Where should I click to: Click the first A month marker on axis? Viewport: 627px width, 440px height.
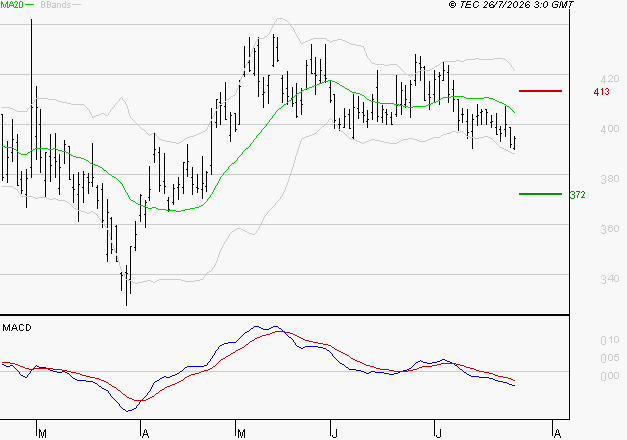tap(146, 434)
